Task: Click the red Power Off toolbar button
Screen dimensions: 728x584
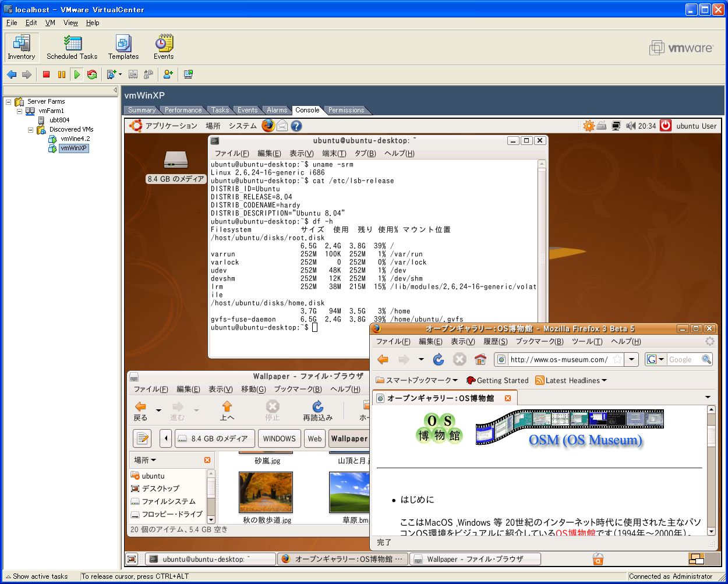Action: pos(46,75)
